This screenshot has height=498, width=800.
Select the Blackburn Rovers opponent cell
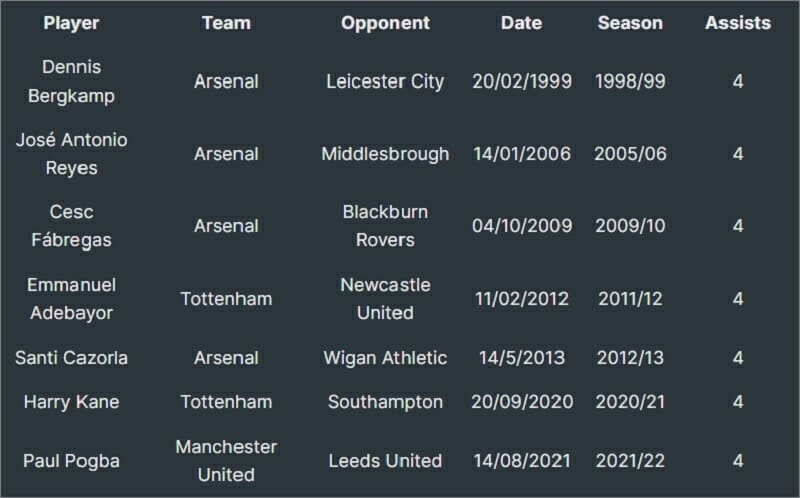pyautogui.click(x=385, y=226)
